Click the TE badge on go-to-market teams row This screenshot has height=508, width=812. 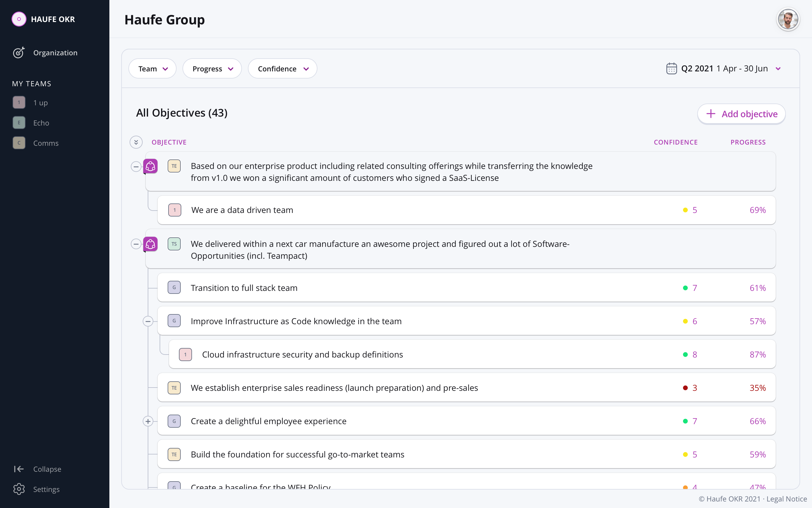click(x=174, y=454)
